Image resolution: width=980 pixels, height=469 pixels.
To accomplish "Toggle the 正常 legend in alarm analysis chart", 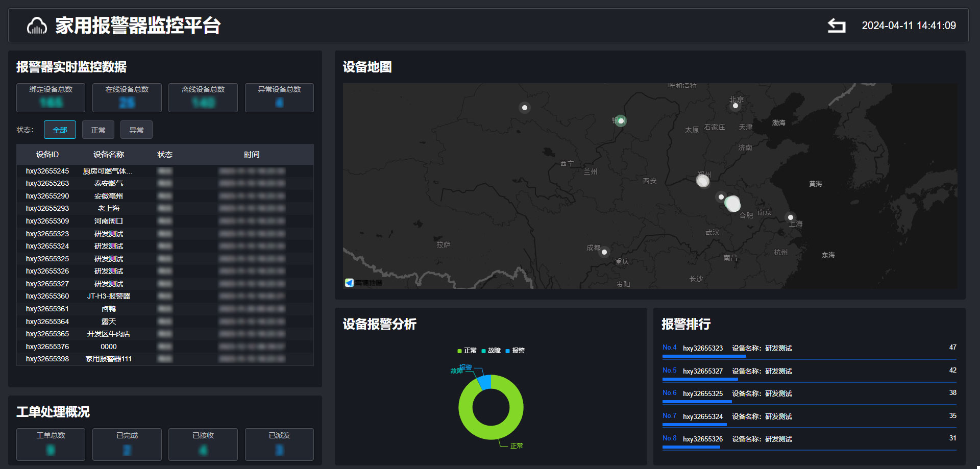I will (x=467, y=351).
